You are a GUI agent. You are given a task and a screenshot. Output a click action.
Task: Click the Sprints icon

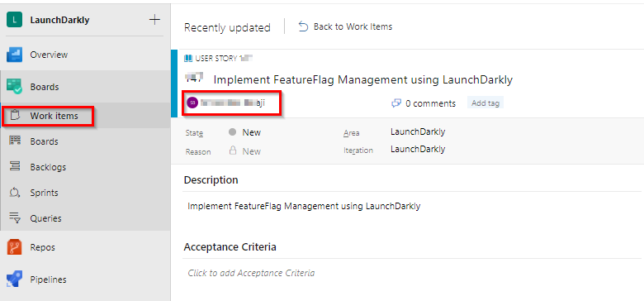click(15, 193)
